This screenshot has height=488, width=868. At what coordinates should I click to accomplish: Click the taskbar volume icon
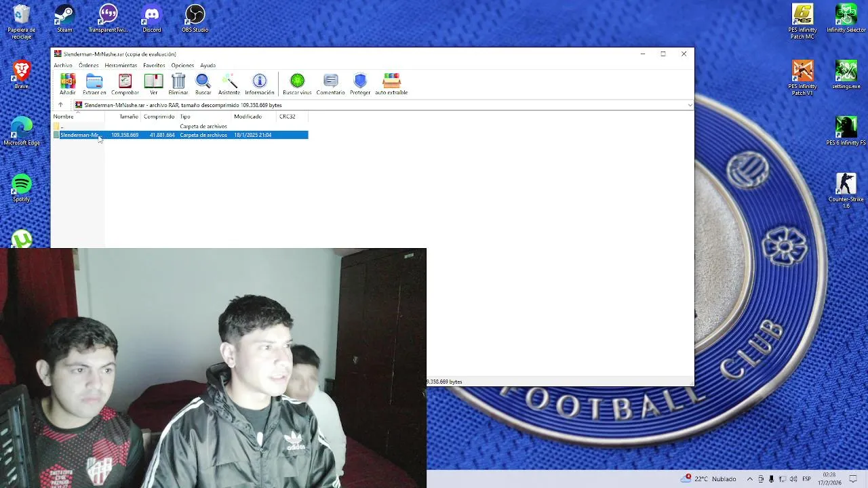coord(793,479)
